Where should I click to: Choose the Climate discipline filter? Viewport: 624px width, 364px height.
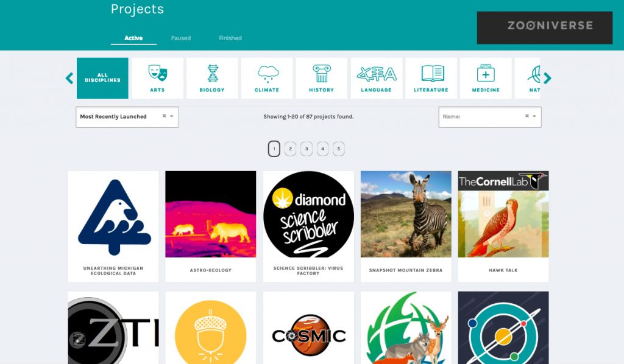267,77
